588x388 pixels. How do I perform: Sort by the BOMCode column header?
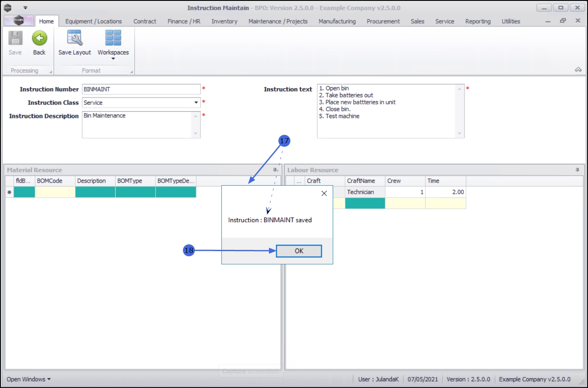coord(55,181)
